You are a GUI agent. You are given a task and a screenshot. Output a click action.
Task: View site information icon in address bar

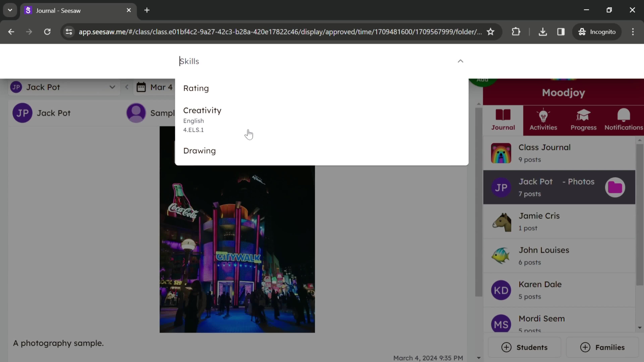pyautogui.click(x=69, y=32)
